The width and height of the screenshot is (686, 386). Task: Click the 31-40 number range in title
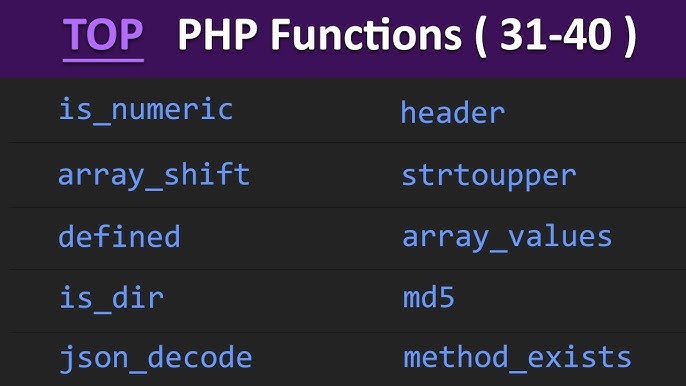pos(556,35)
